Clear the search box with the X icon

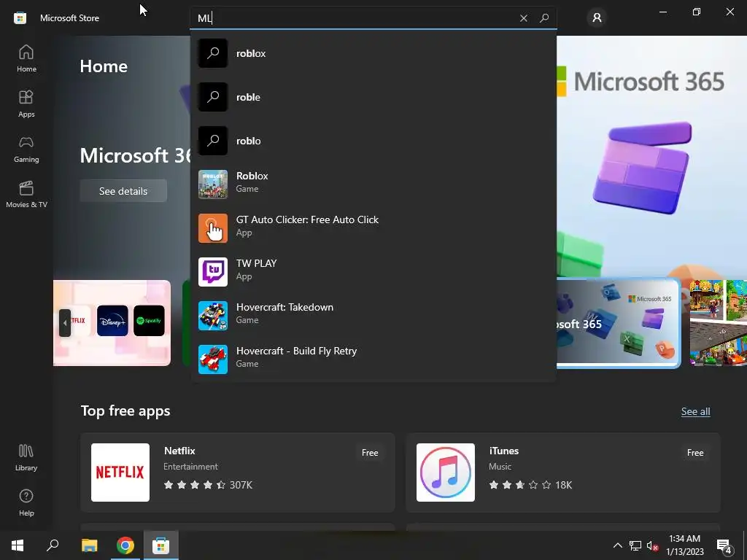pos(524,18)
